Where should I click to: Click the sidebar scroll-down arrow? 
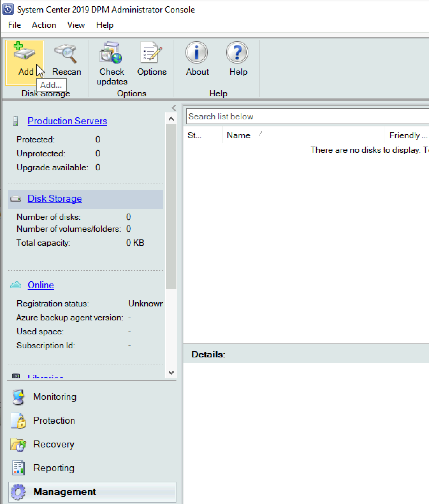[171, 372]
